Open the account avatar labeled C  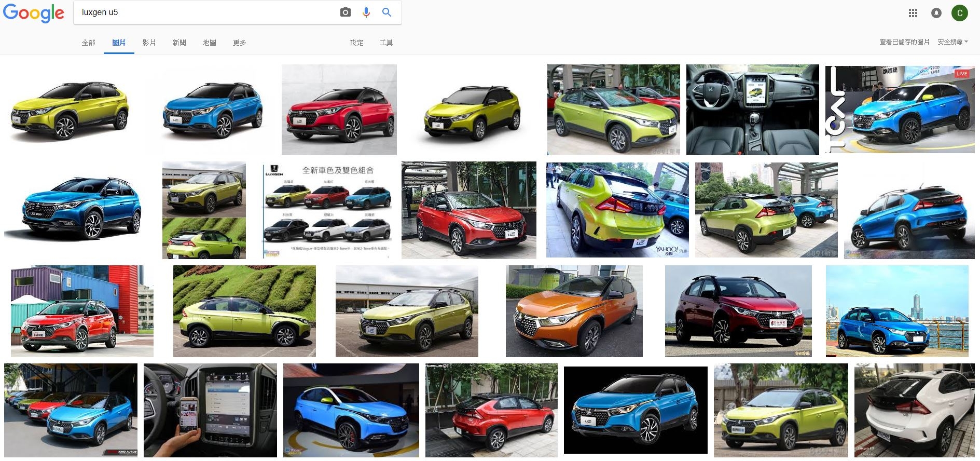click(x=960, y=13)
